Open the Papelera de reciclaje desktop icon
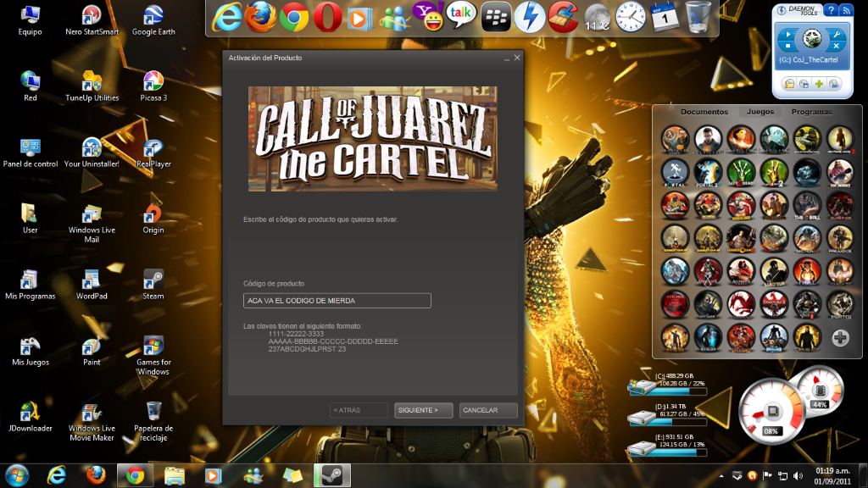This screenshot has width=868, height=488. [x=153, y=422]
